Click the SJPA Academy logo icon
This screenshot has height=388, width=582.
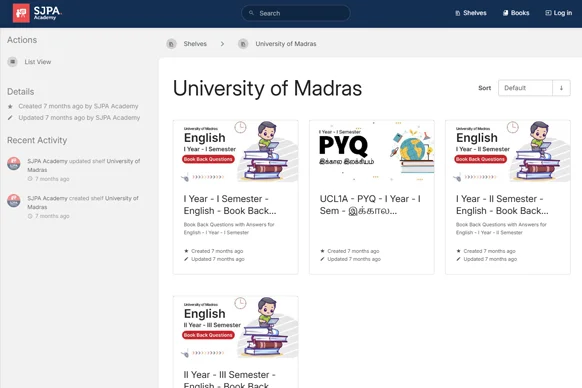pyautogui.click(x=21, y=13)
